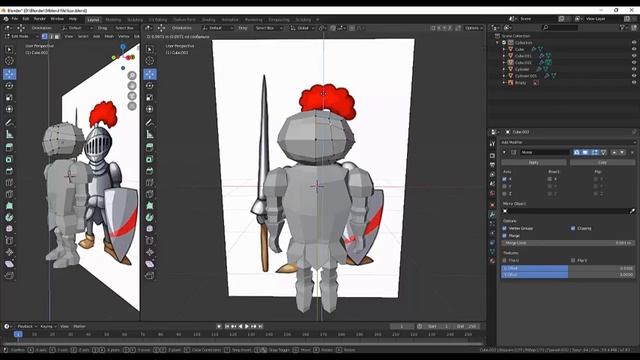Switch to the Modeling workspace tab
This screenshot has width=640, height=360.
[x=113, y=20]
